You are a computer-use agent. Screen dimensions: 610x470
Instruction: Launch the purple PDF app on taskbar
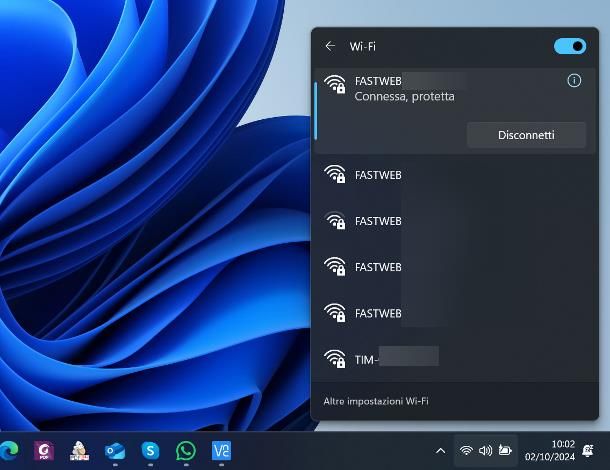(x=44, y=451)
